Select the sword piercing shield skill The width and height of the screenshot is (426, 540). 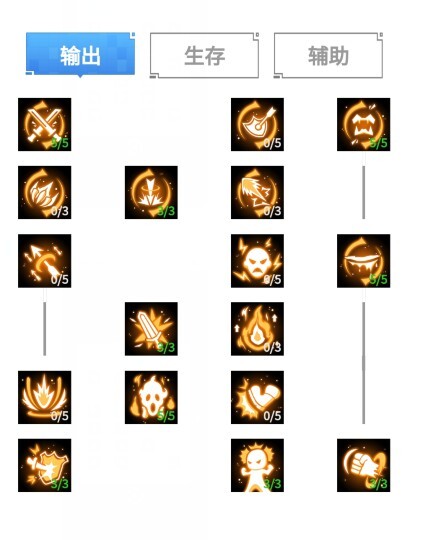44,465
